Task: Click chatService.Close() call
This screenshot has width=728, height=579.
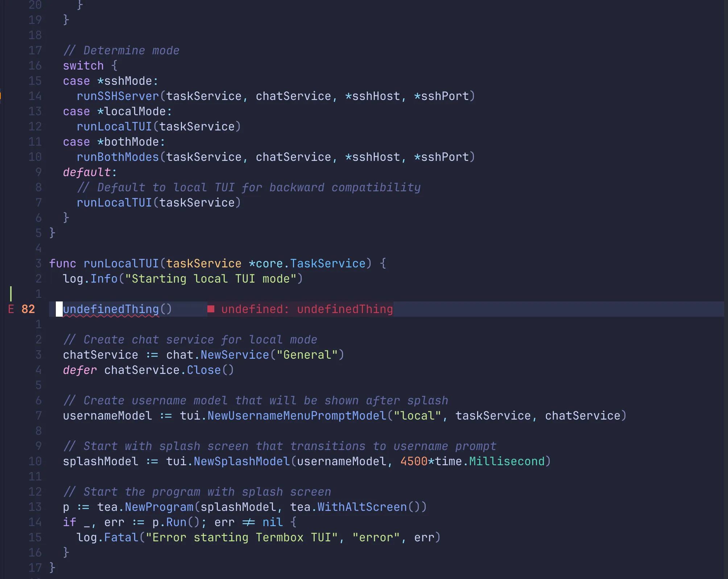Action: tap(169, 370)
